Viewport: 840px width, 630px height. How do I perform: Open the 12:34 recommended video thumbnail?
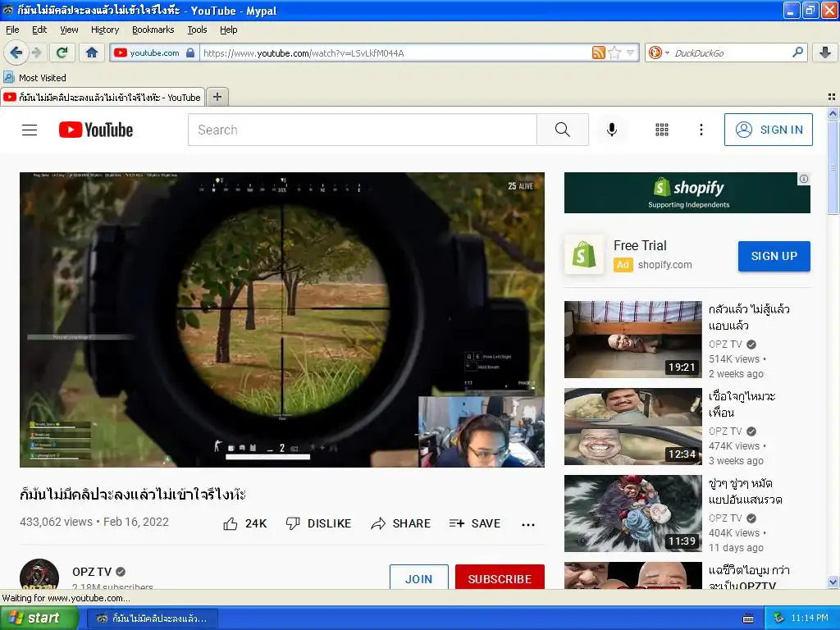[632, 427]
